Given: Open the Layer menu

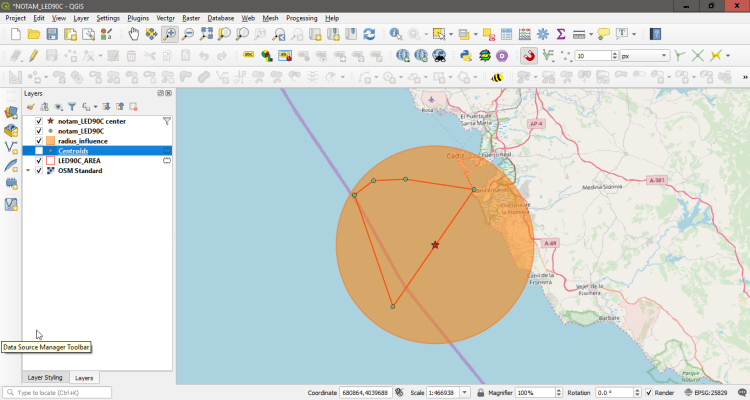Looking at the screenshot, I should 81,18.
